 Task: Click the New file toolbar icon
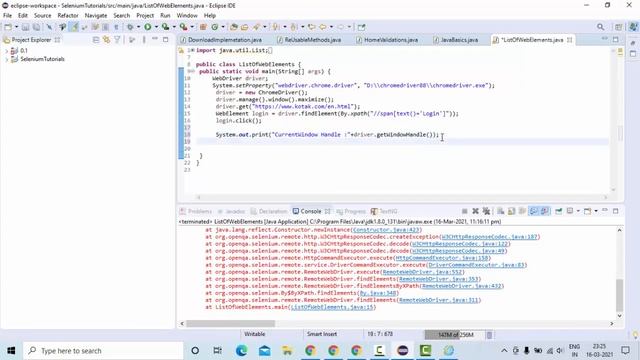[x=8, y=27]
